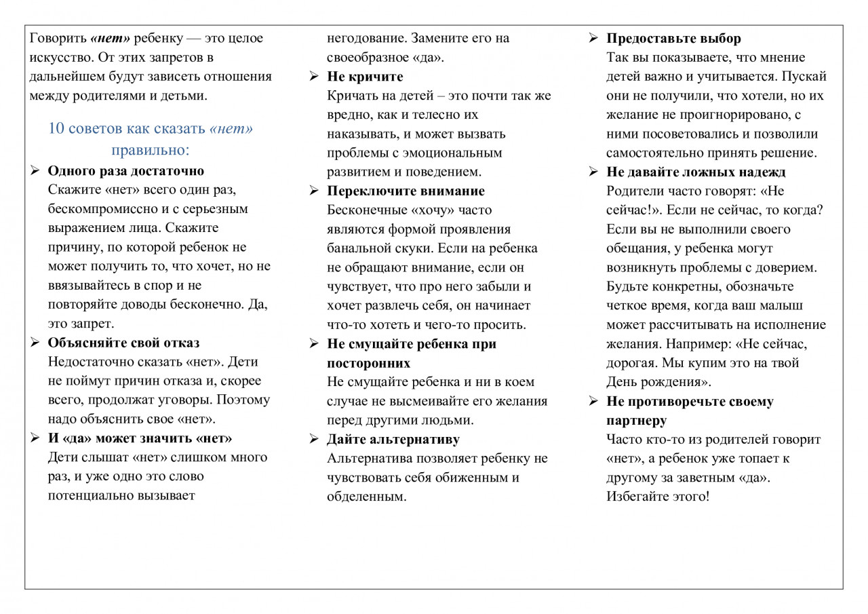
Task: Click the arrow bullet beside 'Не противоречьте своему партнеру'
Action: click(593, 402)
